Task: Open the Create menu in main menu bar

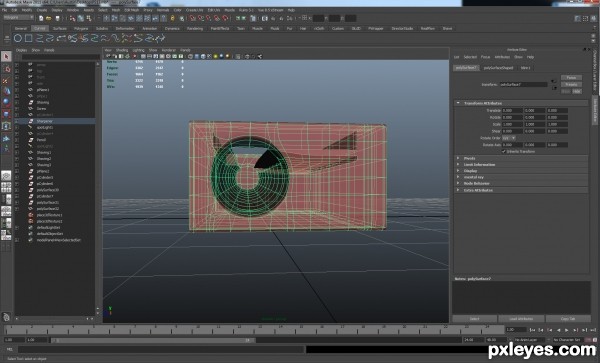Action: pyautogui.click(x=42, y=10)
